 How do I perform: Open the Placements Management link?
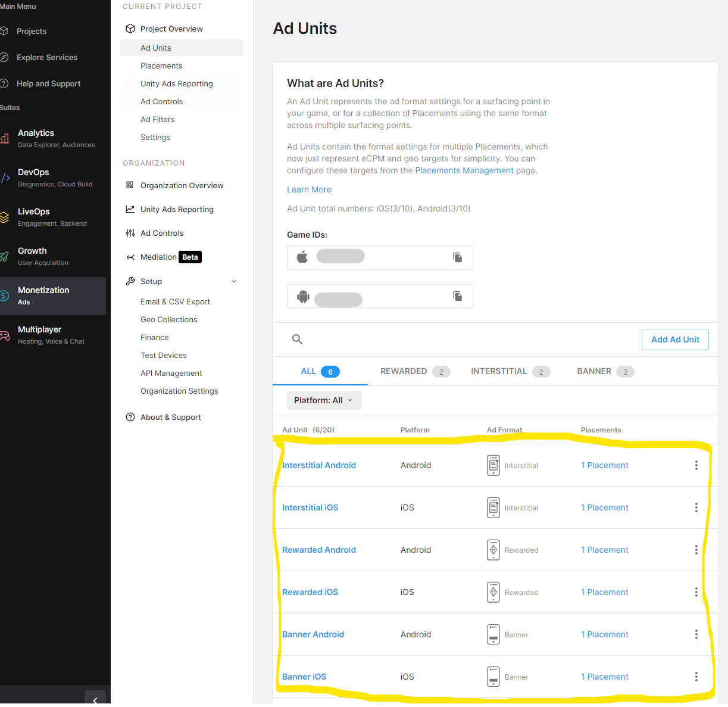coord(464,170)
